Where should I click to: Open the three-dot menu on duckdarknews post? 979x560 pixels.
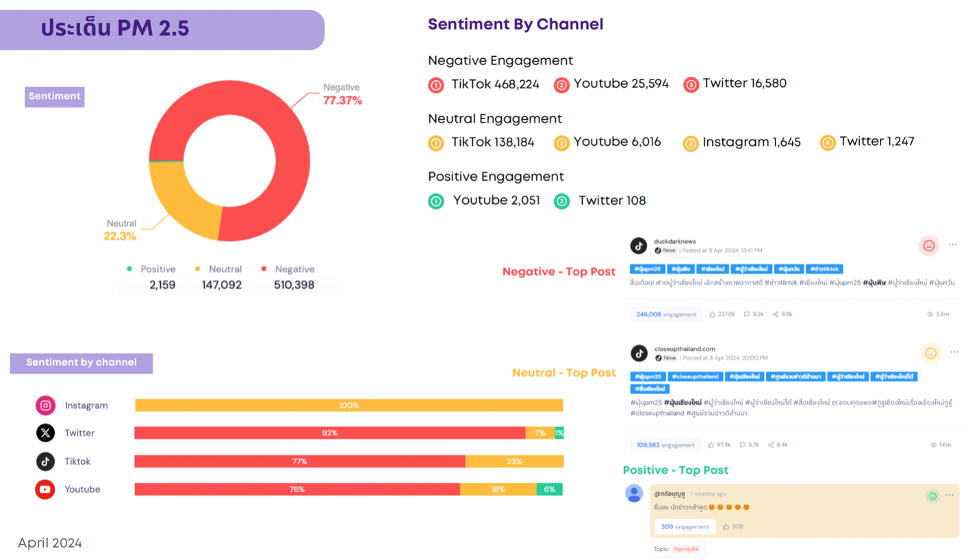coord(952,244)
